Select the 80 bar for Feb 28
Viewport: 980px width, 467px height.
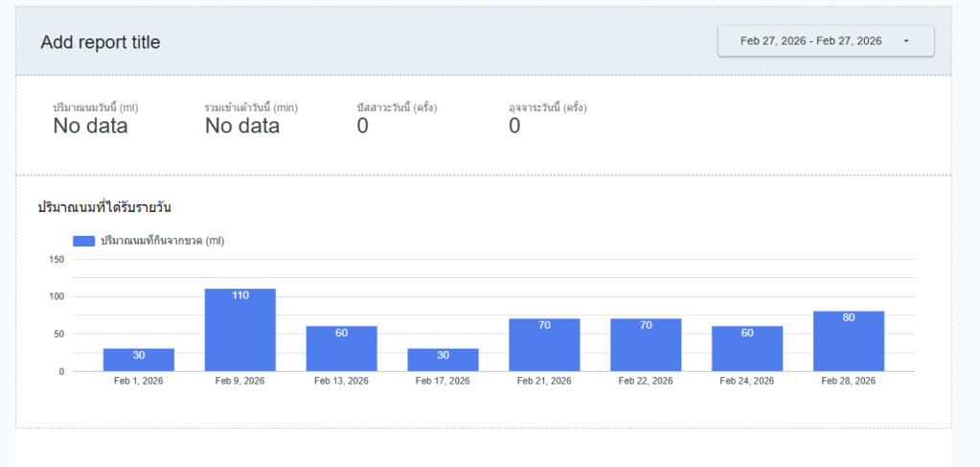click(849, 341)
